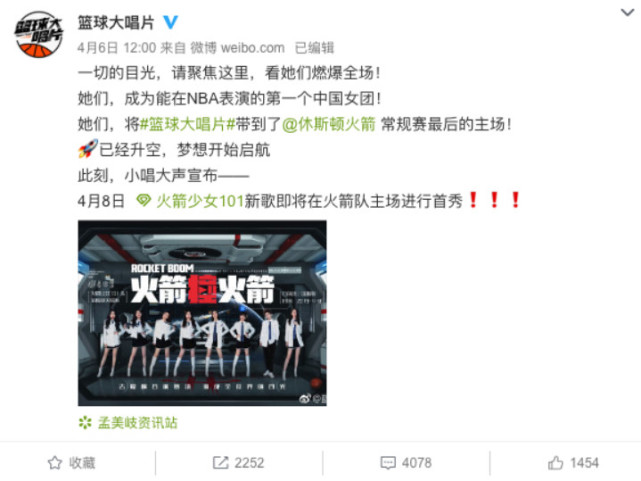Toggle the star favorite icon
Image resolution: width=641 pixels, height=481 pixels.
55,463
